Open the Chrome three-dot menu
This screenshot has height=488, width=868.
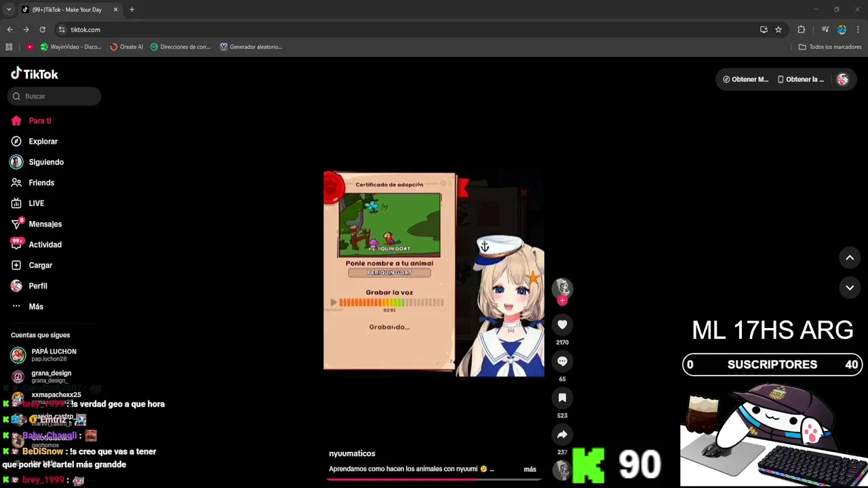click(859, 30)
